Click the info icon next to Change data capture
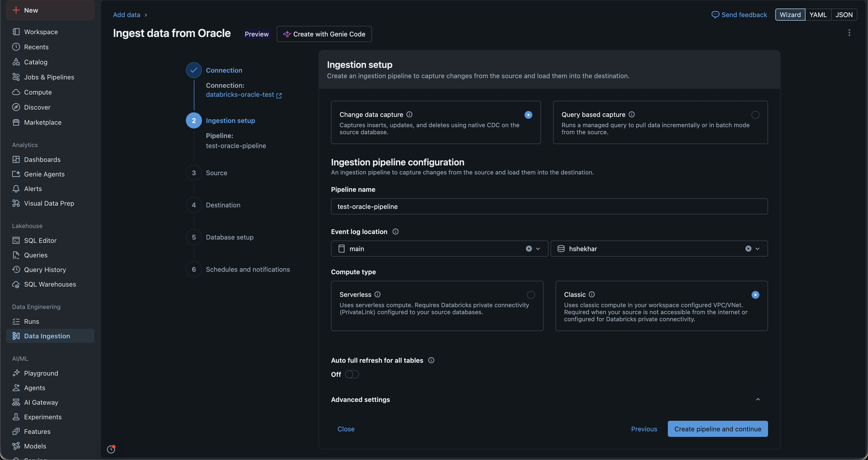868x460 pixels. pos(409,114)
